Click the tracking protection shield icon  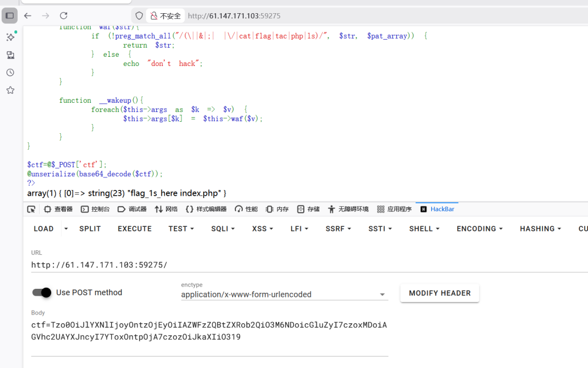pyautogui.click(x=139, y=16)
